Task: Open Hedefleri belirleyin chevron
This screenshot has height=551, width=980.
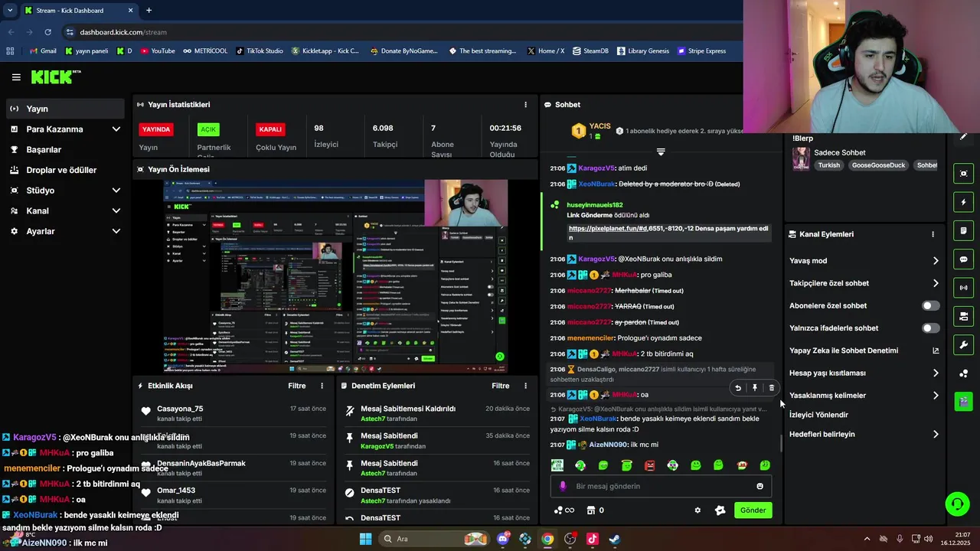Action: 935,434
